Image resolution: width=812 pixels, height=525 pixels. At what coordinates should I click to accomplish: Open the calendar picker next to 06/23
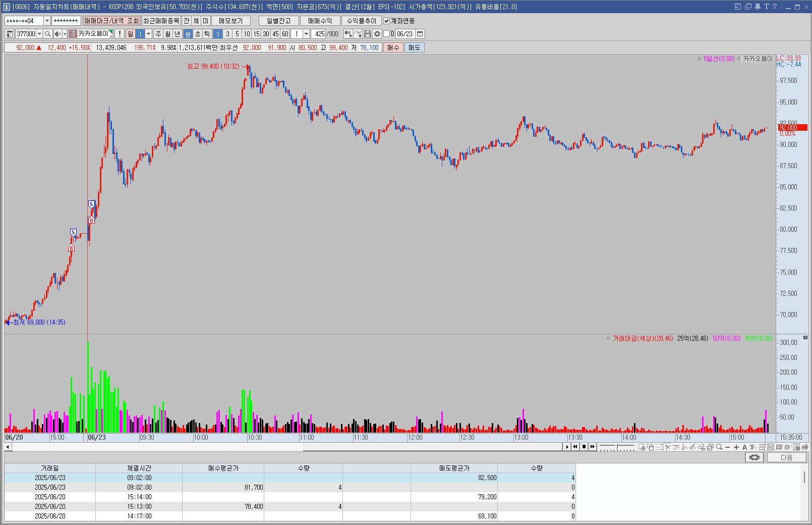[420, 34]
